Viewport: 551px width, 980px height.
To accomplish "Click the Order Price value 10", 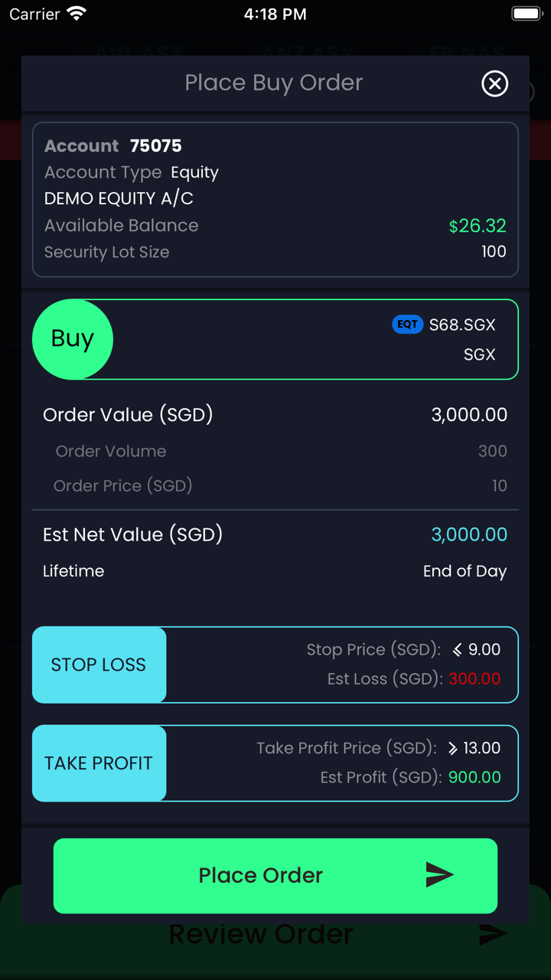I will [x=499, y=485].
